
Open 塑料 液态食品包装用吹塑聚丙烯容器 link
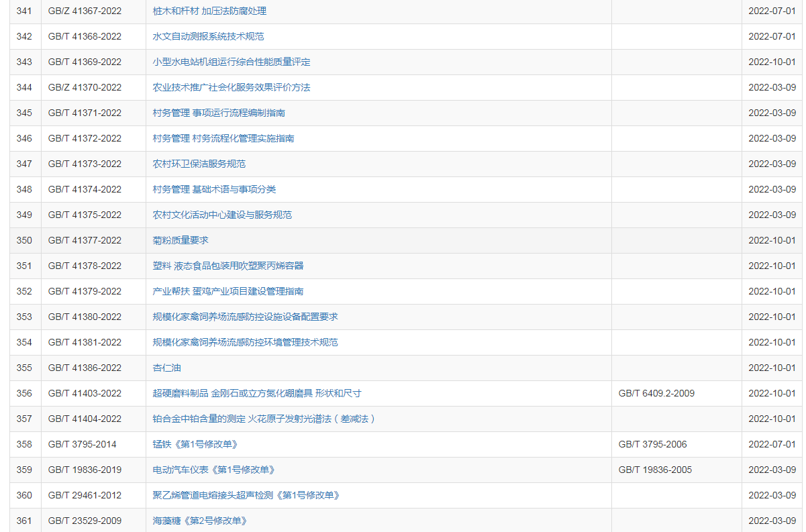pyautogui.click(x=228, y=266)
